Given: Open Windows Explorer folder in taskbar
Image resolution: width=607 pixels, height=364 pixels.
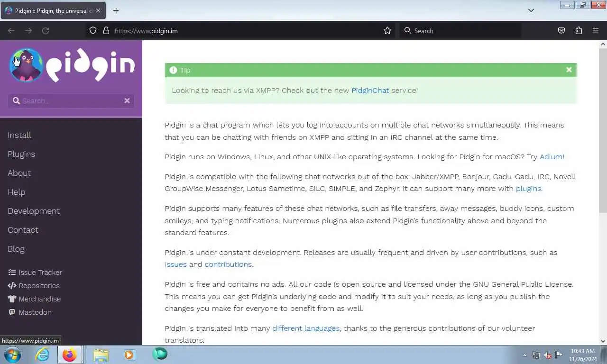Looking at the screenshot, I should click(101, 355).
